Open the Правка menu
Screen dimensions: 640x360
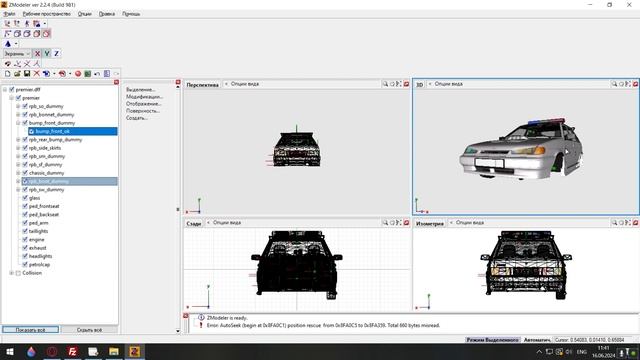coord(107,14)
